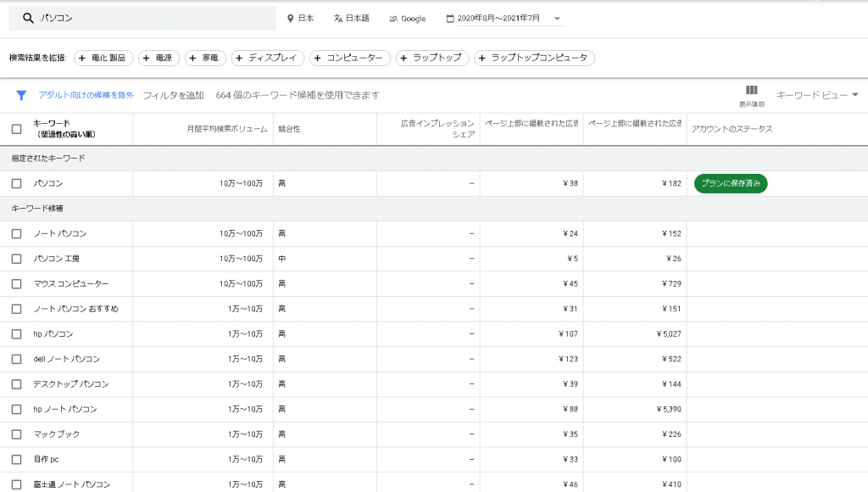Check the ノートパソコン row checkbox
This screenshot has height=492, width=868.
click(x=17, y=234)
